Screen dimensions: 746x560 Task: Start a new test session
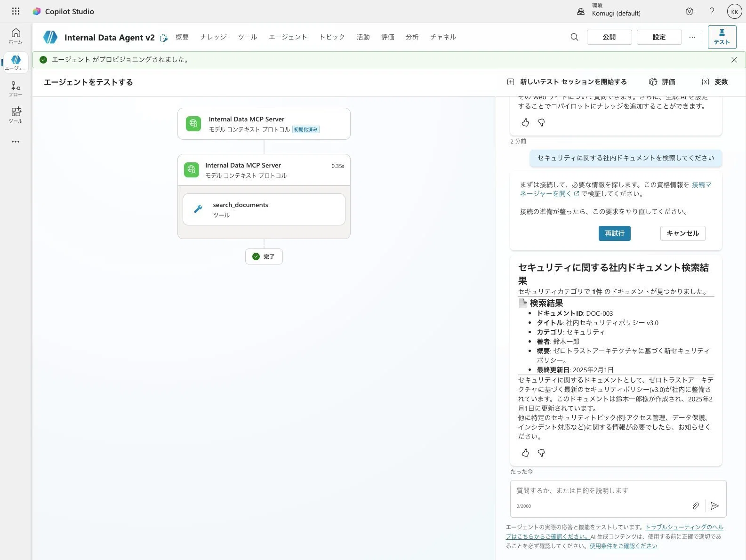pyautogui.click(x=567, y=82)
